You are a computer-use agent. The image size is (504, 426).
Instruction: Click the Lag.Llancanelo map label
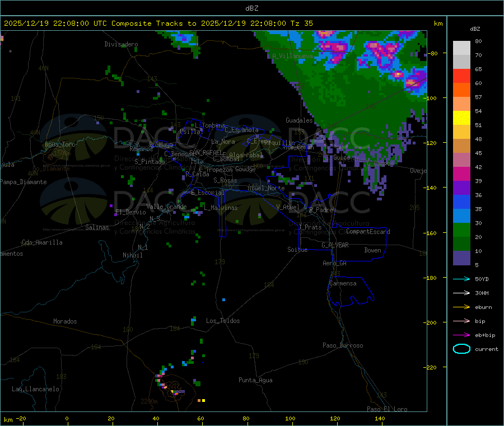coord(35,389)
